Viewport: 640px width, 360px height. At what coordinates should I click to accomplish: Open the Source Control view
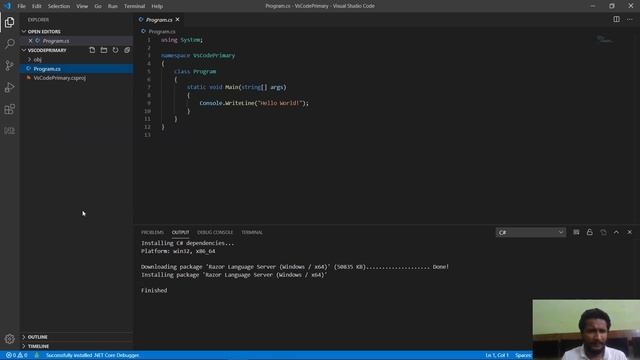tap(9, 65)
